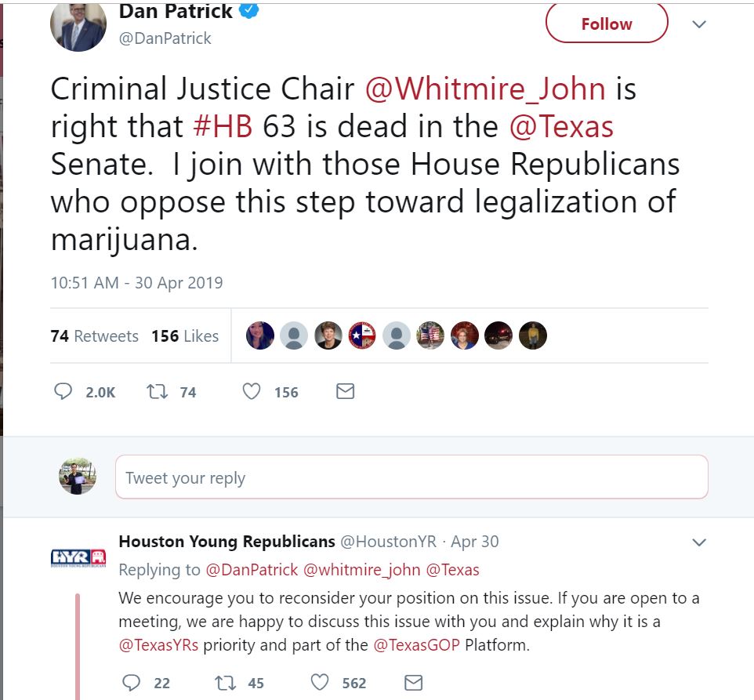
Task: Open the @TexasGOP mention in the reply
Action: [416, 644]
